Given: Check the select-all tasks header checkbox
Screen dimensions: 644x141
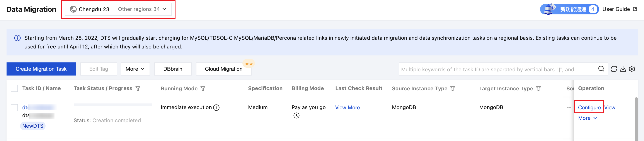Looking at the screenshot, I should point(15,88).
